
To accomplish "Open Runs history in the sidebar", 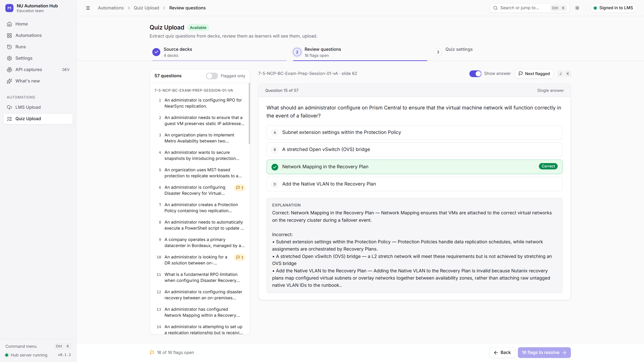I will [x=38, y=47].
